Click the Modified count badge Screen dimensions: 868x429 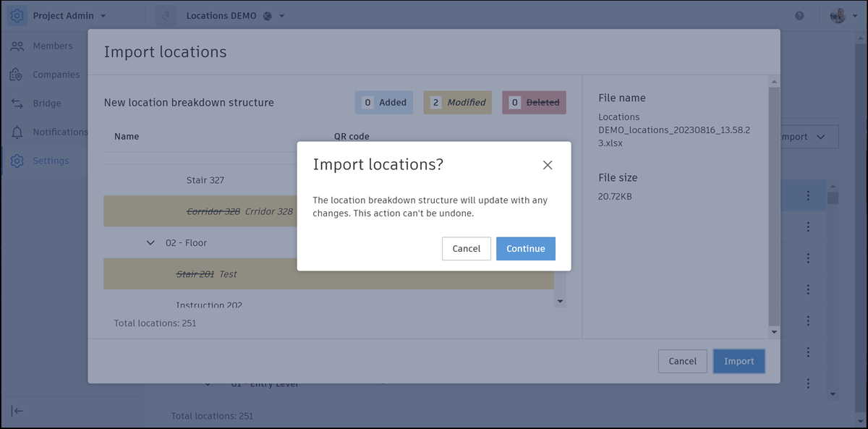pos(457,103)
